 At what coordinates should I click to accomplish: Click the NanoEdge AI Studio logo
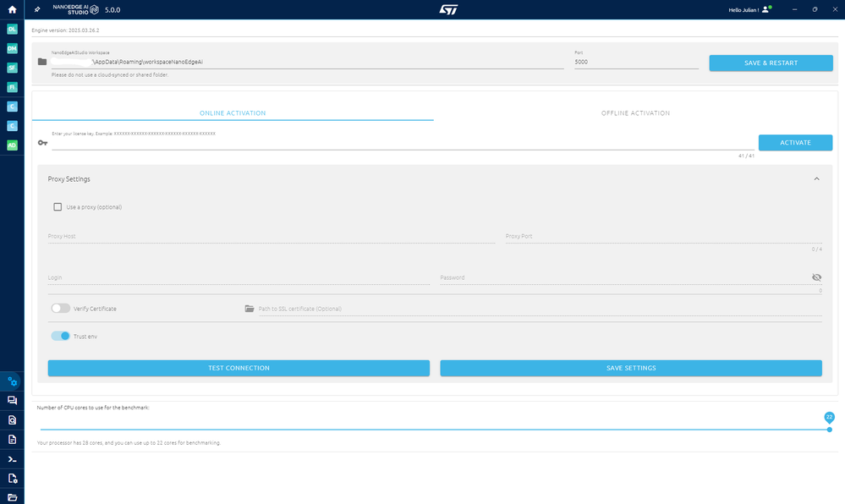pyautogui.click(x=76, y=9)
